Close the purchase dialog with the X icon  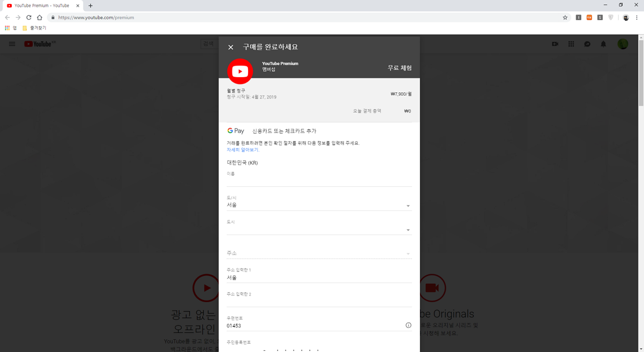(x=231, y=47)
